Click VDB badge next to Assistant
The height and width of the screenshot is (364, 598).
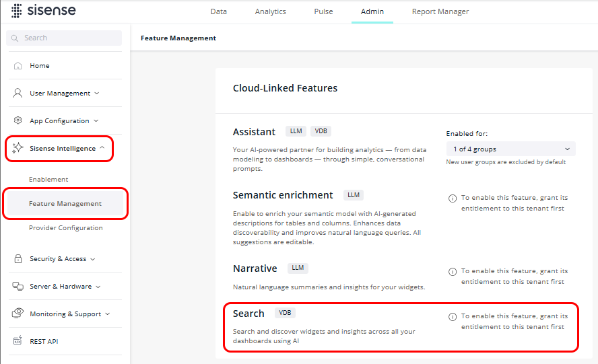coord(321,131)
